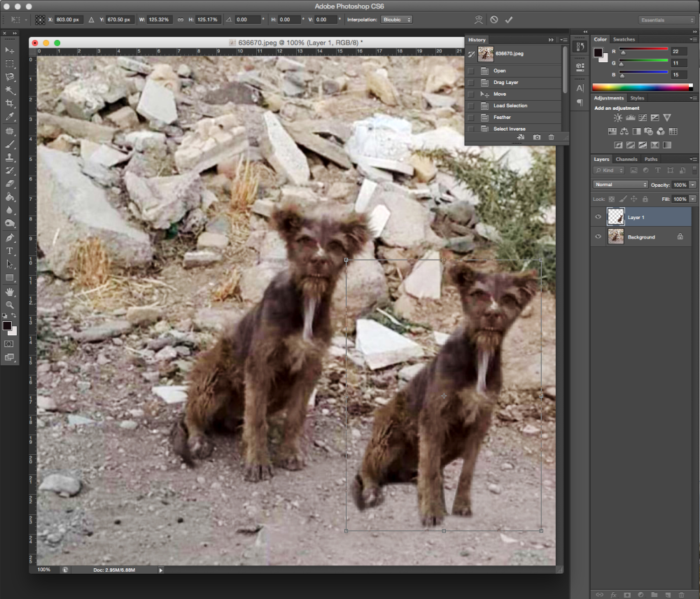This screenshot has height=599, width=700.
Task: Commit the transform with the checkmark
Action: coord(509,20)
